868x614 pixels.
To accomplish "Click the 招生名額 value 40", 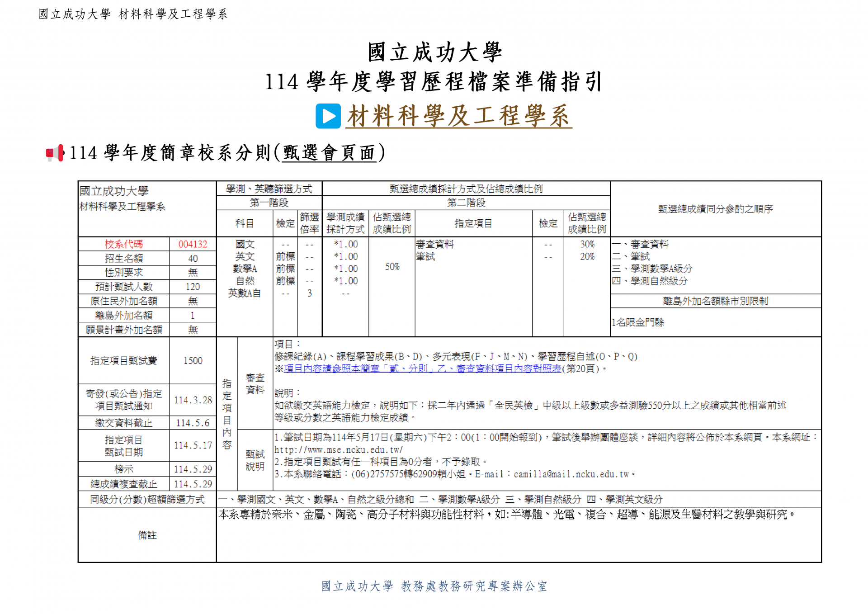I will point(193,259).
